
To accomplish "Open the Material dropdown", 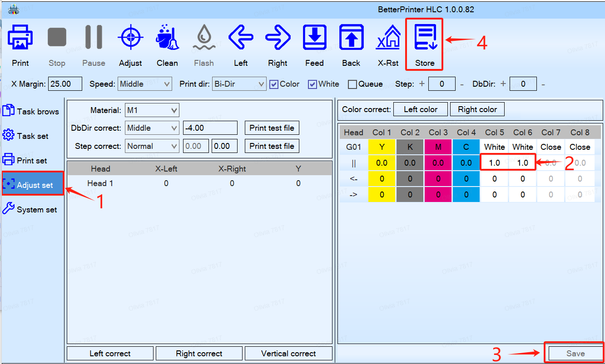I will (152, 110).
